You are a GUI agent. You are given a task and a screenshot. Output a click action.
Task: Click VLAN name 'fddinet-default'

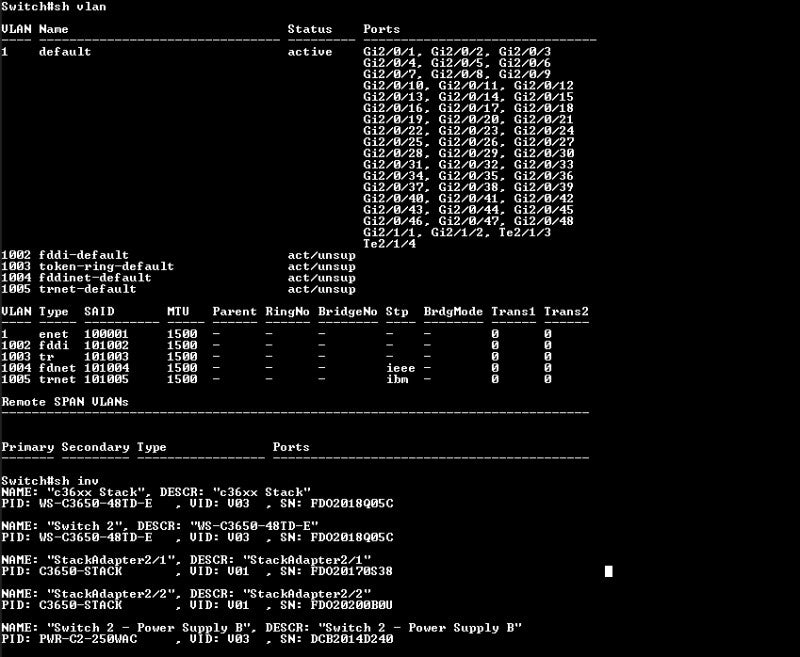point(95,277)
